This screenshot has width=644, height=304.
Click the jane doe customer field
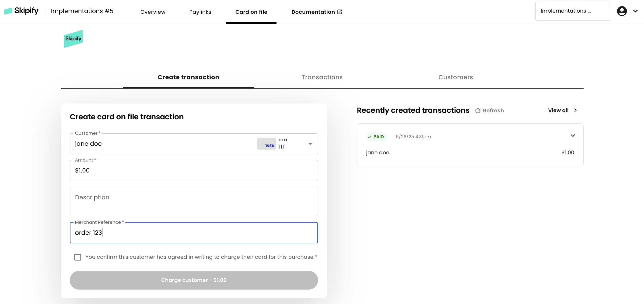coord(194,144)
